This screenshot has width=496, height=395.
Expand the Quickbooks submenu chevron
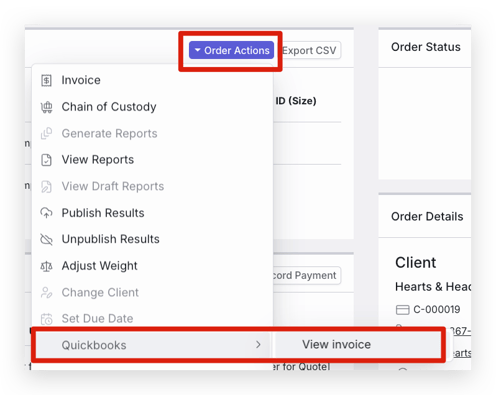[258, 345]
